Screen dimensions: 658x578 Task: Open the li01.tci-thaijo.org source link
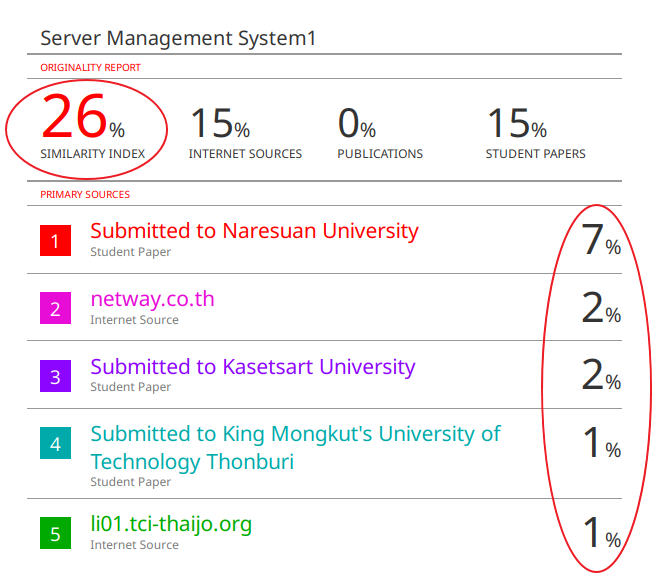click(x=171, y=524)
